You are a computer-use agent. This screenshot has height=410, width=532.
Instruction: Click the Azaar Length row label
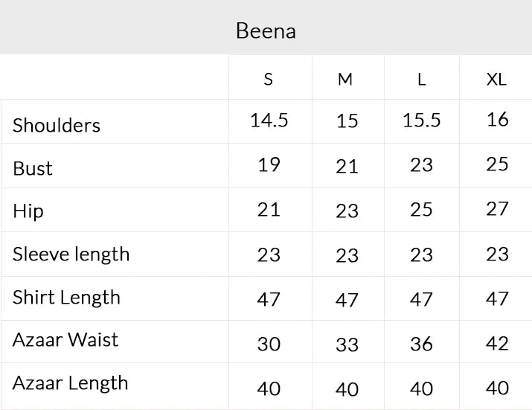click(71, 383)
